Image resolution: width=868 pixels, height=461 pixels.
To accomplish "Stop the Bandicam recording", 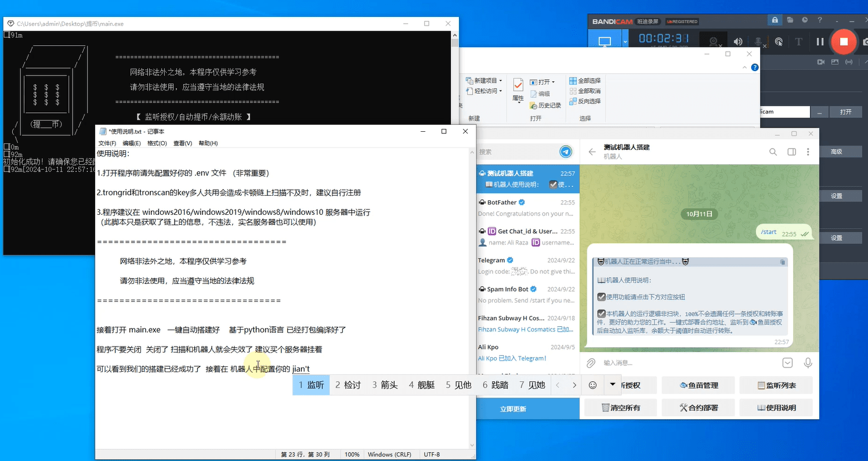I will pos(844,42).
